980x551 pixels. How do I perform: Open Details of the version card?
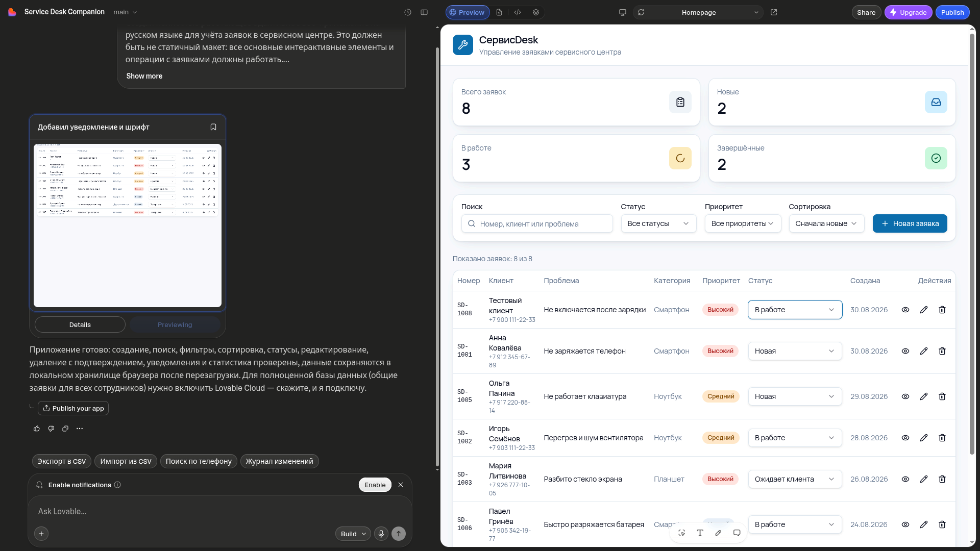tap(80, 324)
